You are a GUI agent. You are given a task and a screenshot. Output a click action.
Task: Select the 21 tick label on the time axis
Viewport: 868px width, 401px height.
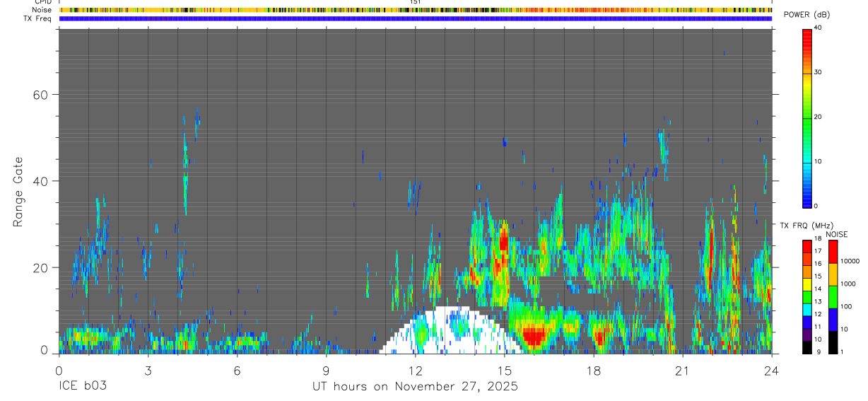click(x=683, y=371)
